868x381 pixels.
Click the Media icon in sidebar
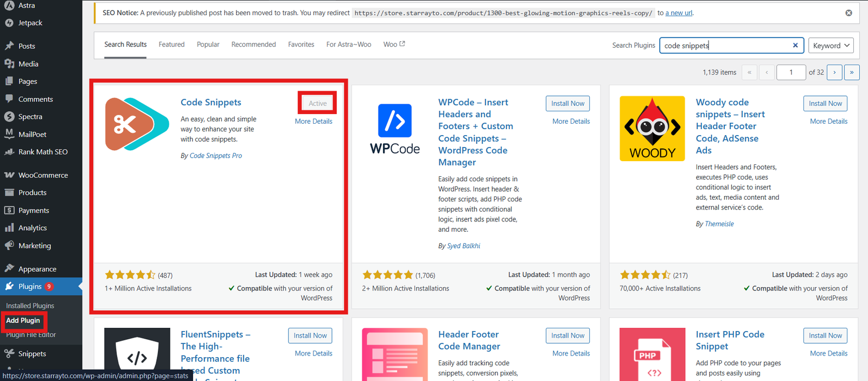pos(9,63)
